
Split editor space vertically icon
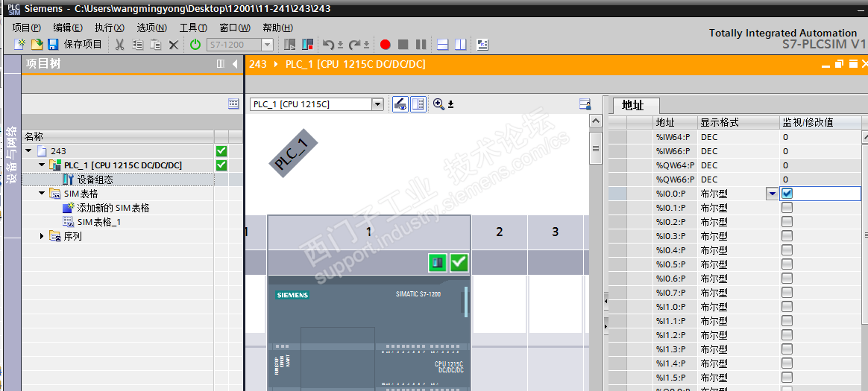click(x=461, y=45)
